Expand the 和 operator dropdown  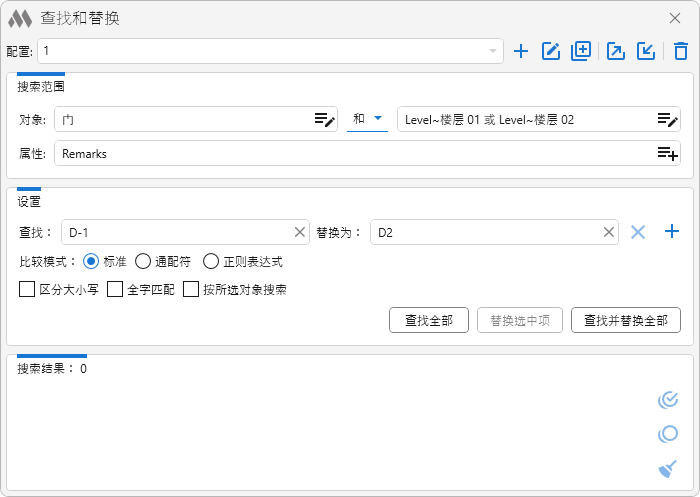tap(367, 119)
